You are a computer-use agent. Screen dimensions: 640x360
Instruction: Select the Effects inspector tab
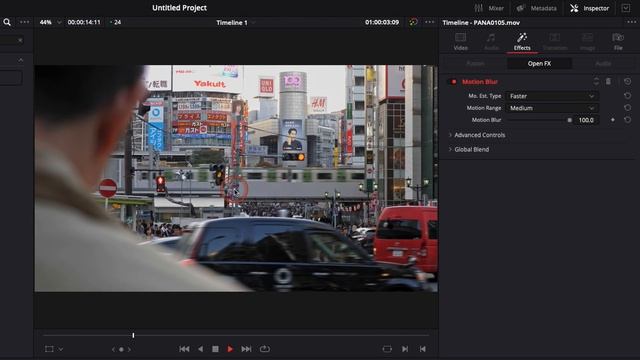coord(522,42)
